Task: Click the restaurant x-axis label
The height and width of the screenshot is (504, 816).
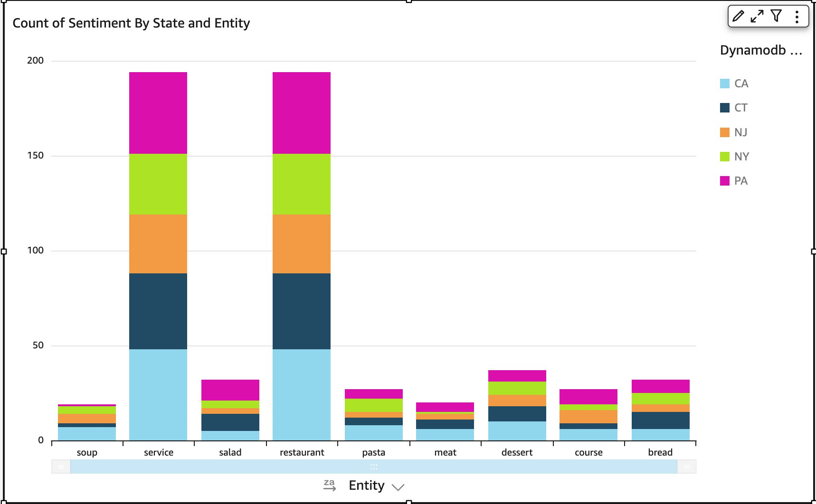Action: [x=302, y=452]
